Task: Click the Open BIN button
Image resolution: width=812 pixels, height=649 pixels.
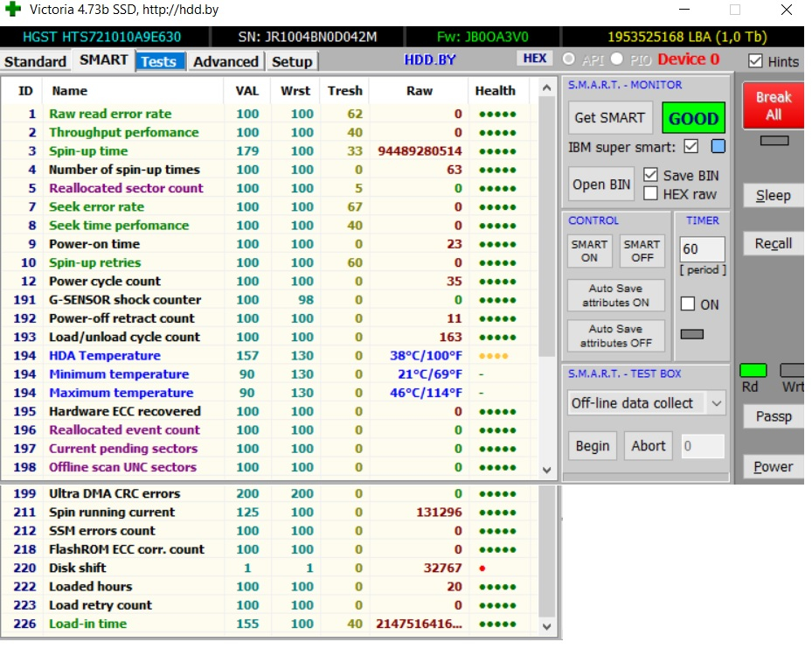Action: point(601,185)
